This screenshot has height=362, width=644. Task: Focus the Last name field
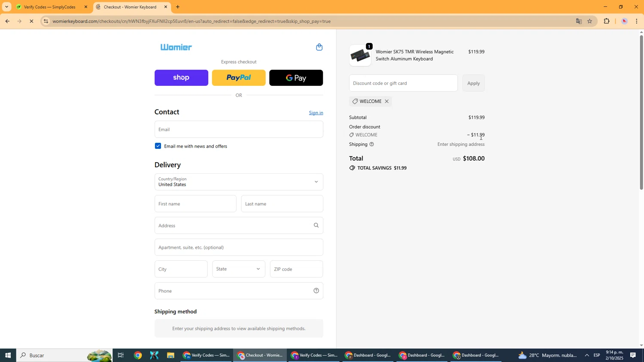click(x=282, y=204)
